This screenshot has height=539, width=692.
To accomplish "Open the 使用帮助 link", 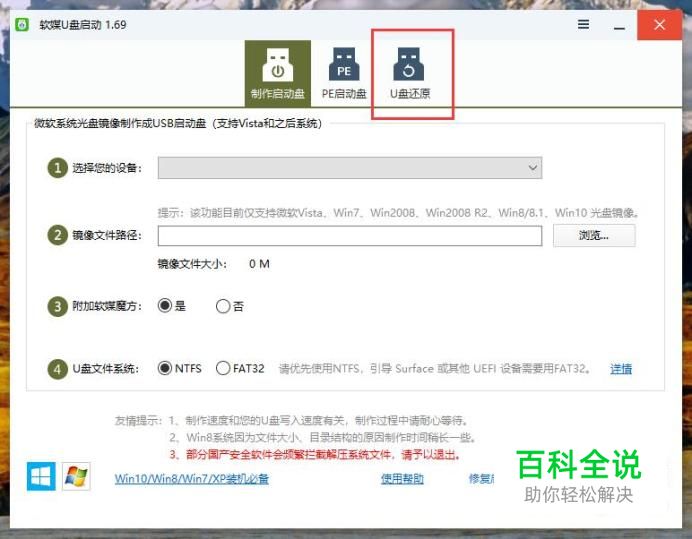I will (402, 479).
